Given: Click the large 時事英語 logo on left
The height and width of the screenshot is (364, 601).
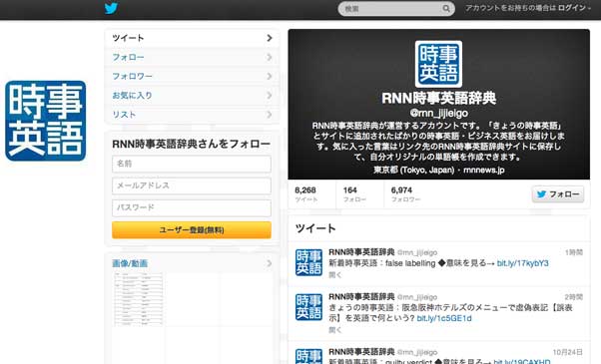Looking at the screenshot, I should (46, 121).
